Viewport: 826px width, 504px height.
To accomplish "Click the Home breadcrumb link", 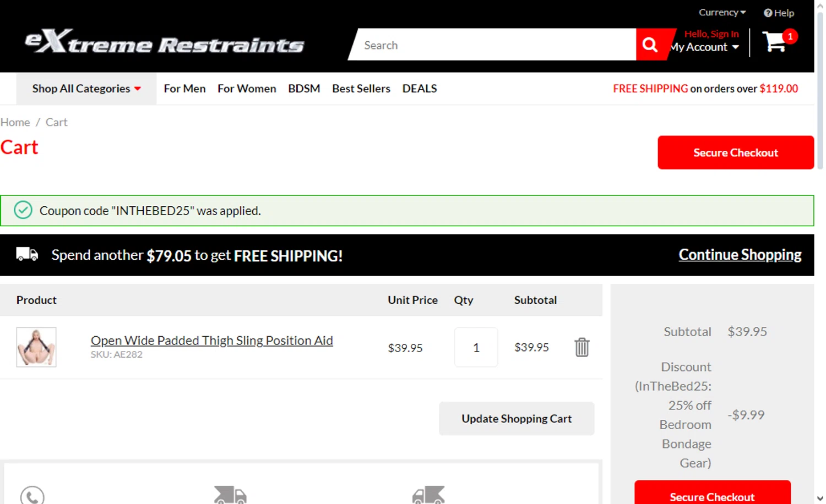I will (x=15, y=122).
